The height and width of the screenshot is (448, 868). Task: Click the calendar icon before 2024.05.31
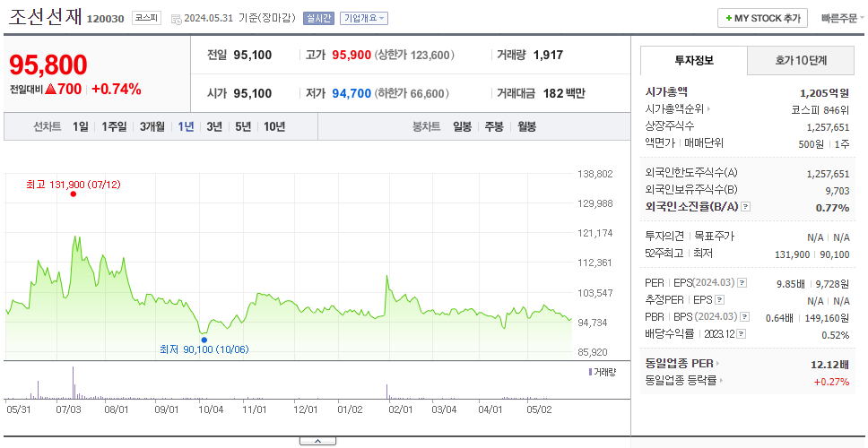[176, 19]
